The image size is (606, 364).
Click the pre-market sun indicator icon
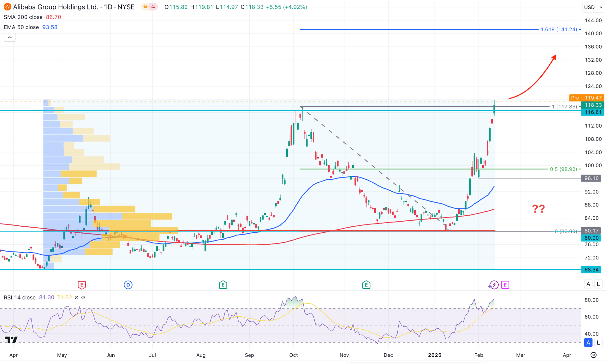coord(145,7)
